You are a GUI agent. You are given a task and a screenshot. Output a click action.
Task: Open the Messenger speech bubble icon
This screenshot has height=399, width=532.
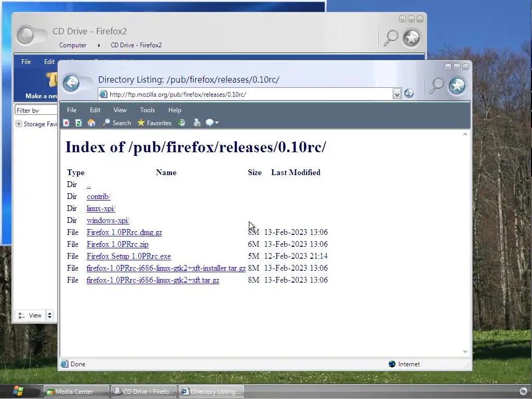[x=210, y=123]
